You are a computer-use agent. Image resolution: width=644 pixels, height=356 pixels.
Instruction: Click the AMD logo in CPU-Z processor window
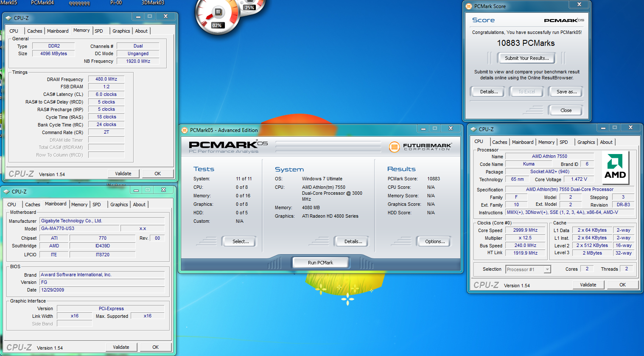coord(615,167)
